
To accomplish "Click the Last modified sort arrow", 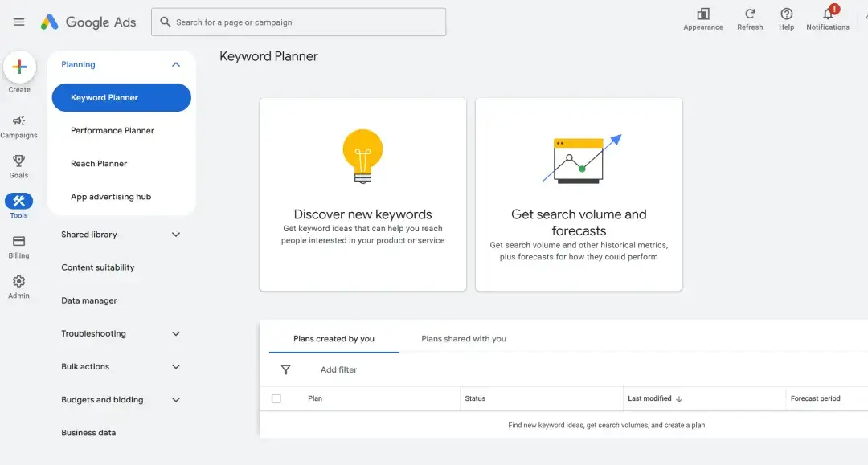I will (x=679, y=398).
